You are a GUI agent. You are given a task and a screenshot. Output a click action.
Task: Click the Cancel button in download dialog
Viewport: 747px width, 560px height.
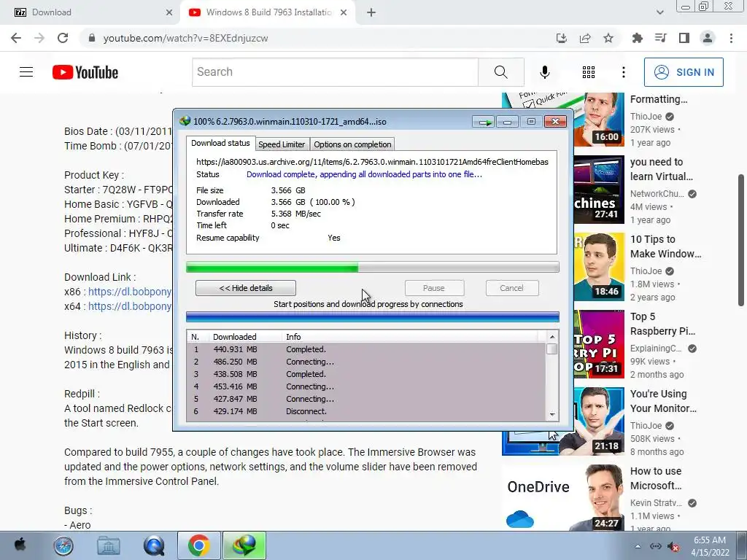pyautogui.click(x=511, y=288)
